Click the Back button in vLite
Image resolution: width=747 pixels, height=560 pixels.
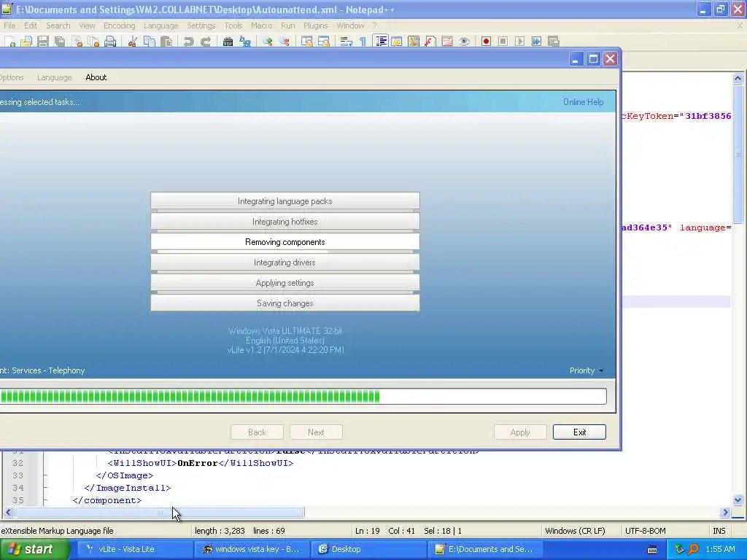coord(258,432)
